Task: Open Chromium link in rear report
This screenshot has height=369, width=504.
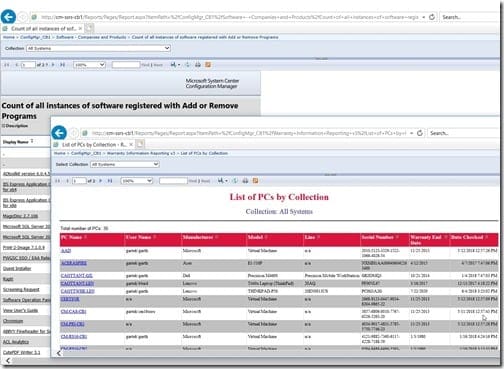Action: pyautogui.click(x=13, y=321)
